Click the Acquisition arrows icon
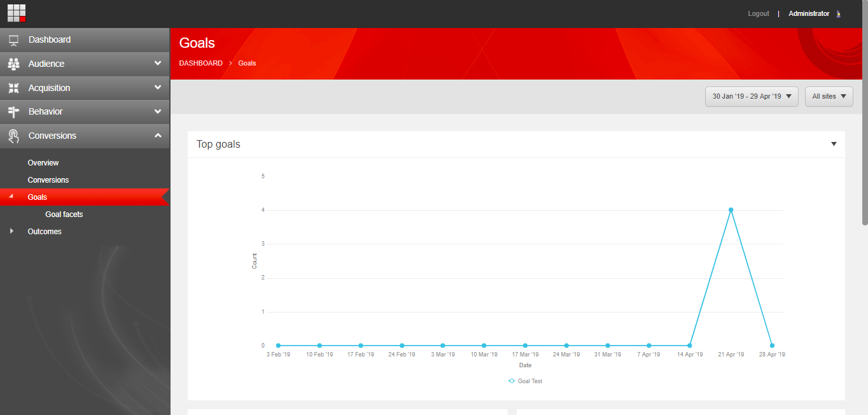868x415 pixels. point(13,88)
